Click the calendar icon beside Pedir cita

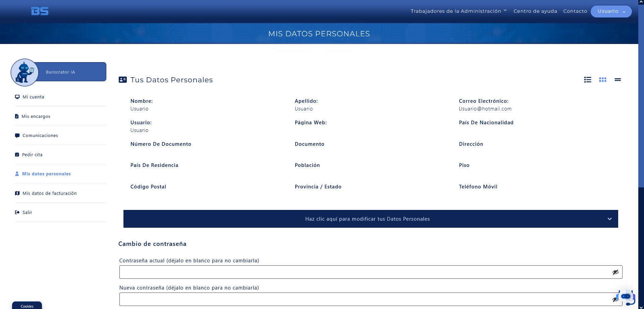point(17,154)
